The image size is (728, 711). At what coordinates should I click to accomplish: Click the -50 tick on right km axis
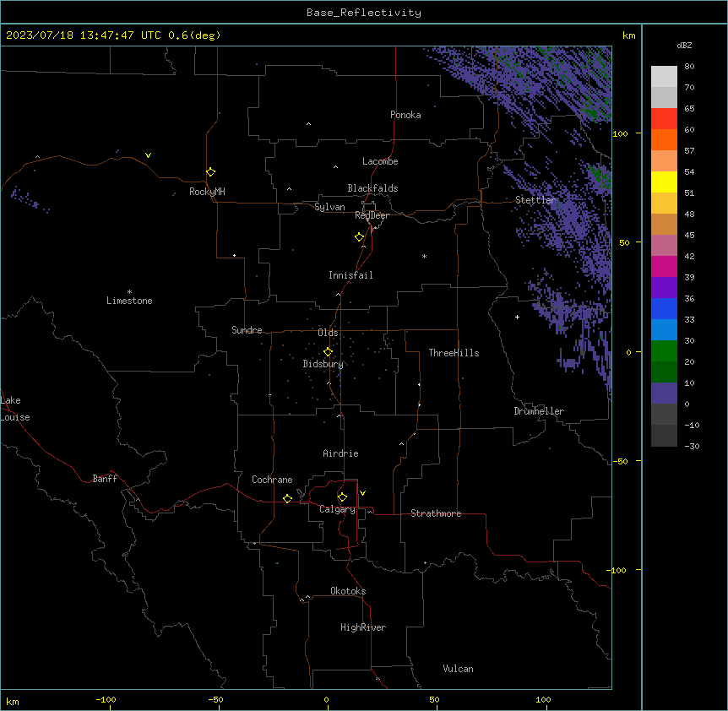coord(620,461)
